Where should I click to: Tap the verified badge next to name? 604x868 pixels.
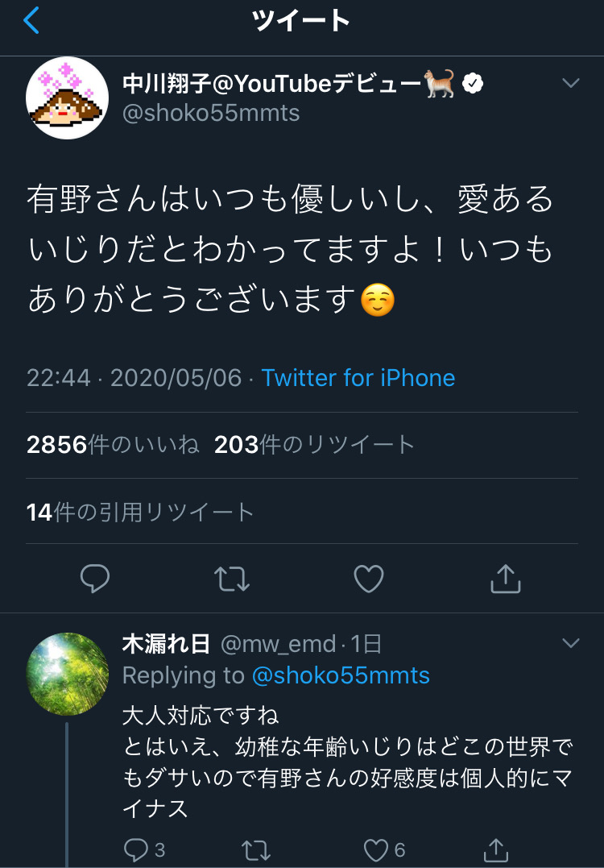click(x=473, y=84)
